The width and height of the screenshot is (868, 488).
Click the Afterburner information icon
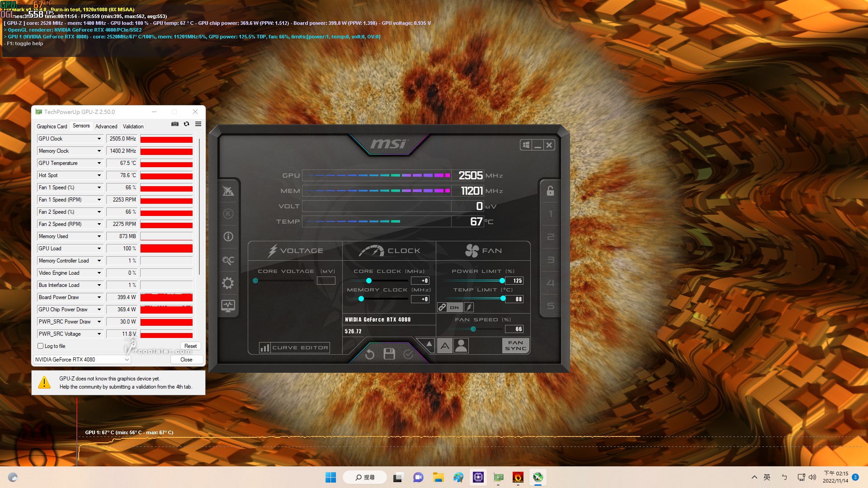point(228,237)
